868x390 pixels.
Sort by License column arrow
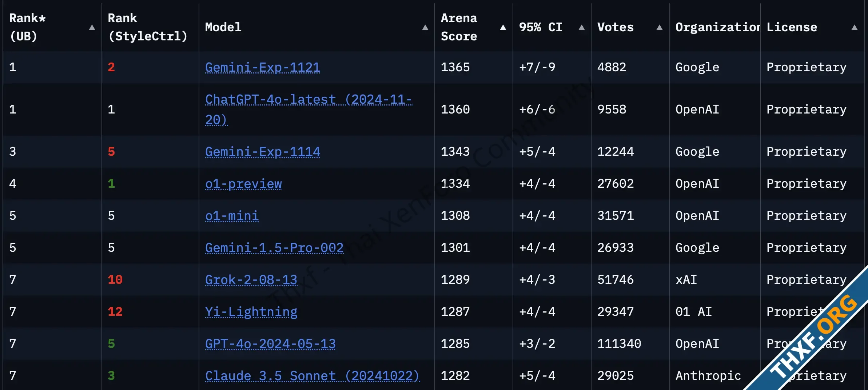click(x=855, y=27)
